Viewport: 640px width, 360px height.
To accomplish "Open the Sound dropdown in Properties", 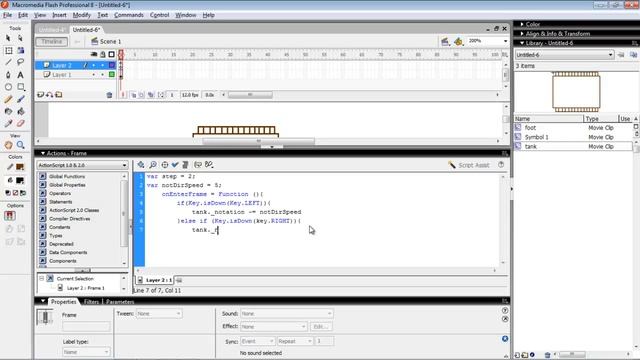I will 287,313.
